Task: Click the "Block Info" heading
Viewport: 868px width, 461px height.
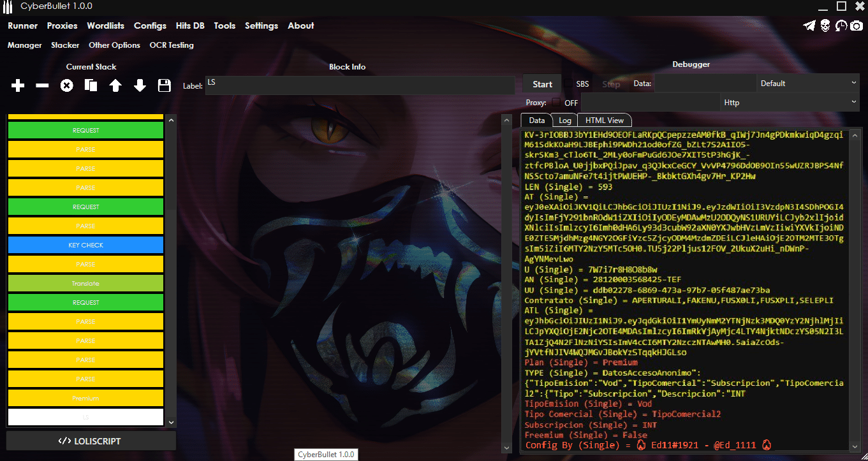Action: click(347, 67)
